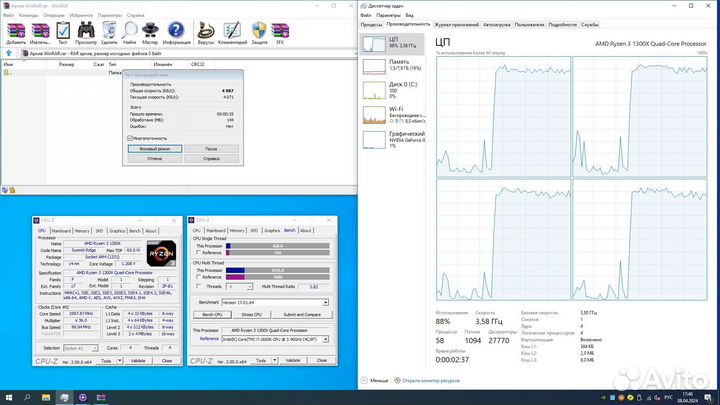Click the Фоновый режим button in WinRAR dialog
Image resolution: width=720 pixels, height=405 pixels.
point(155,149)
